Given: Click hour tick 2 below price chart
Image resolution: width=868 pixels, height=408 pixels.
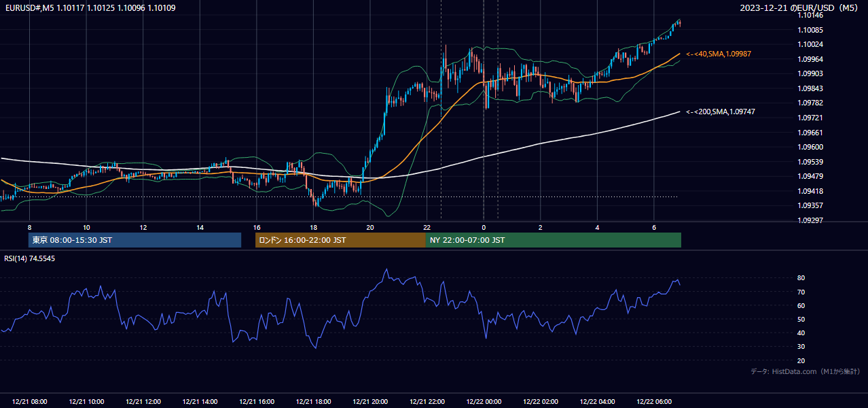Looking at the screenshot, I should pos(541,227).
